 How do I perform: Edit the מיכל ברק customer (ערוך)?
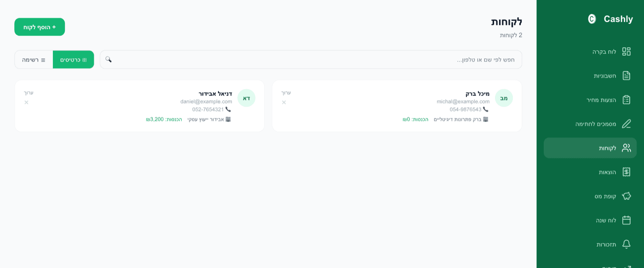point(286,93)
